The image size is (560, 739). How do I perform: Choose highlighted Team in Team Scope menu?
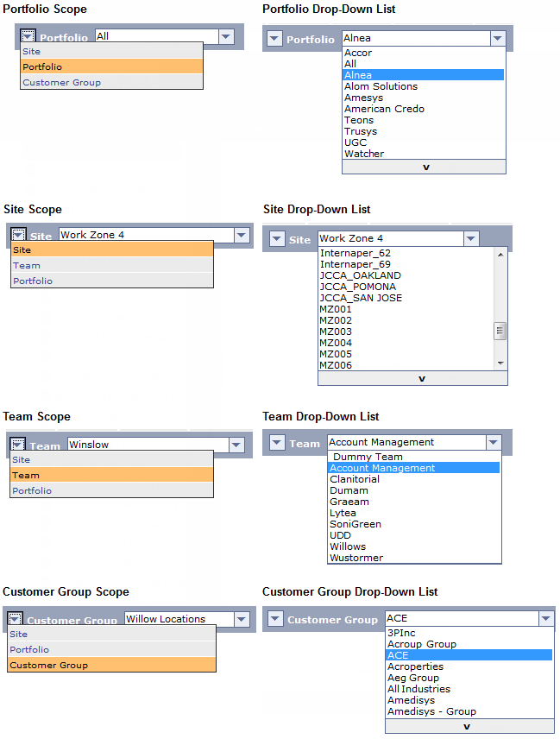pyautogui.click(x=112, y=475)
